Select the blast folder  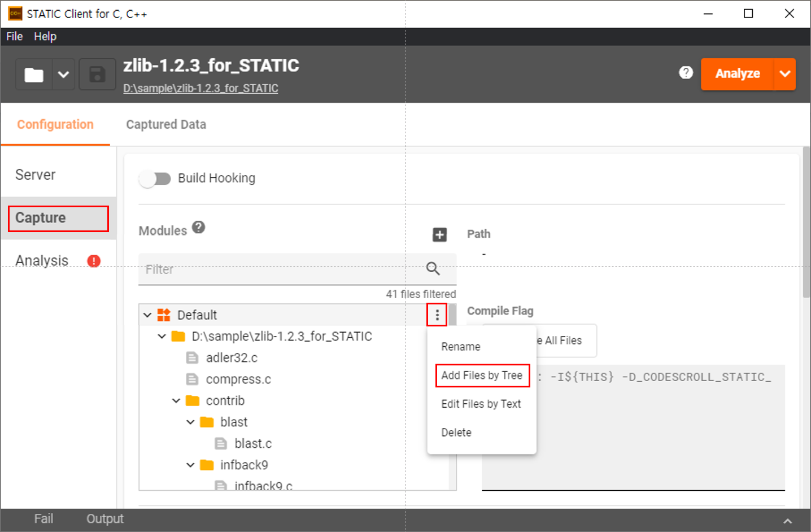click(x=234, y=422)
